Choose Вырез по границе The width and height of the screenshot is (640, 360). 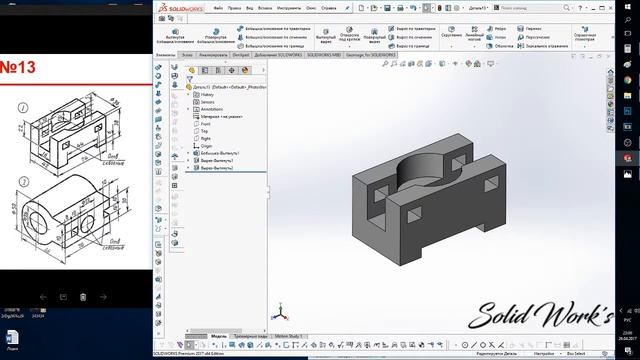point(409,46)
